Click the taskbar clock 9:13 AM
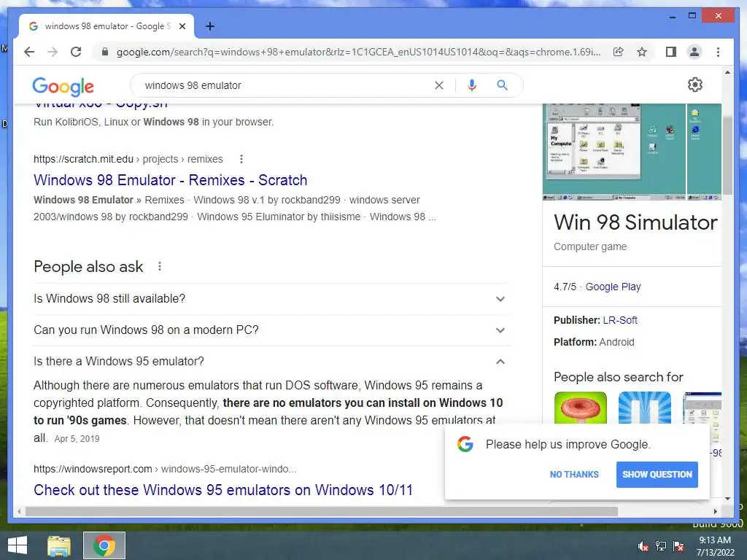This screenshot has height=560, width=747. (715, 545)
